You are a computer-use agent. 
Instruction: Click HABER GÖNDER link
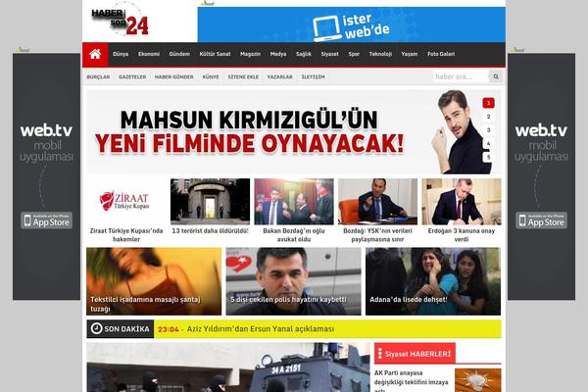pos(174,76)
